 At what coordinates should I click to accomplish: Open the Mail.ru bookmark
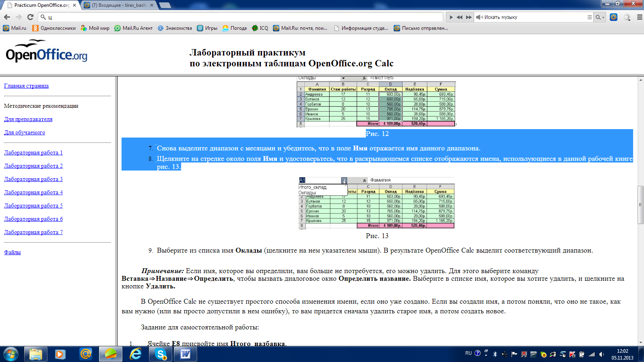click(14, 28)
